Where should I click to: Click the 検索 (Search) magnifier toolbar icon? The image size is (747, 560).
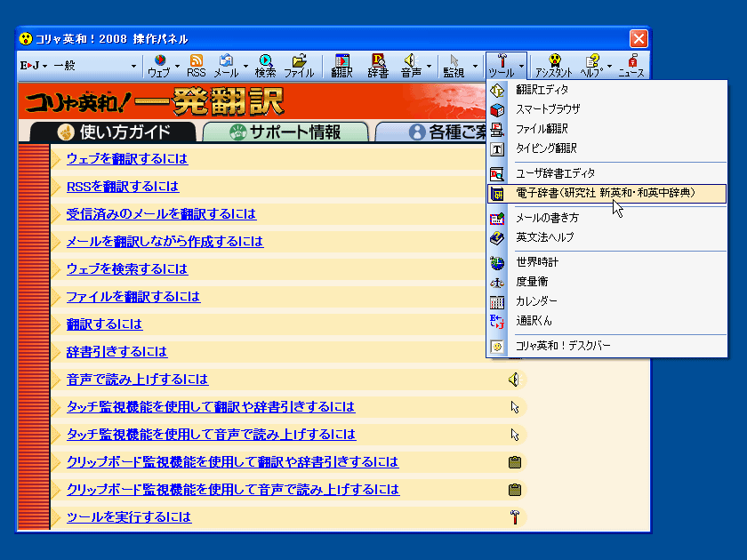(x=265, y=66)
